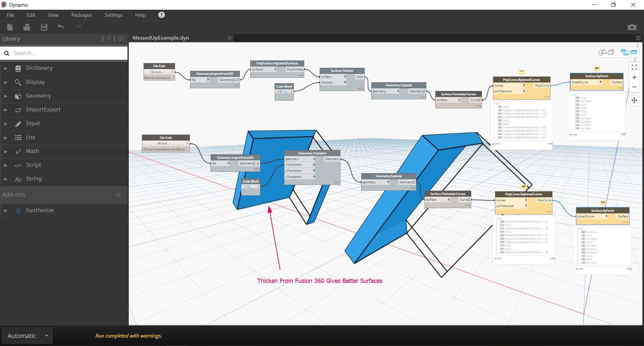Zoom in with the plus control
This screenshot has width=644, height=346.
pyautogui.click(x=634, y=77)
